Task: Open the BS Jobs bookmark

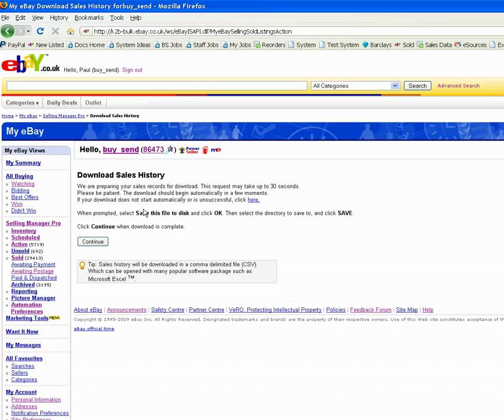Action: (168, 45)
